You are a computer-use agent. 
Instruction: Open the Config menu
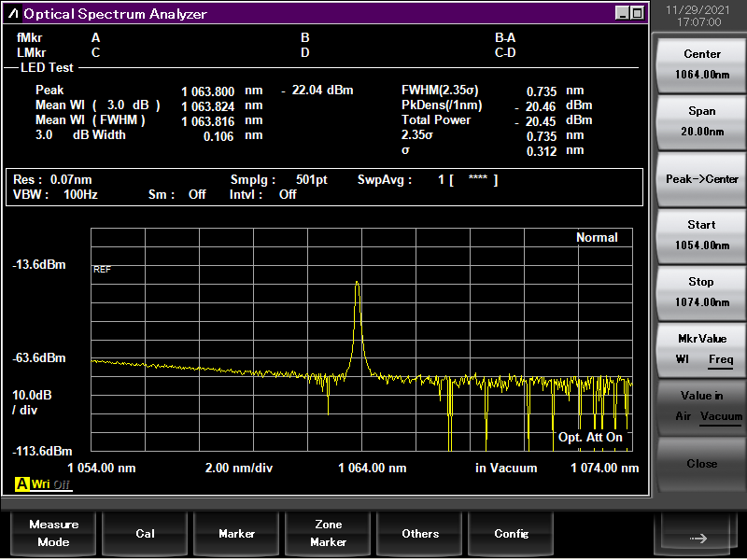tap(512, 533)
